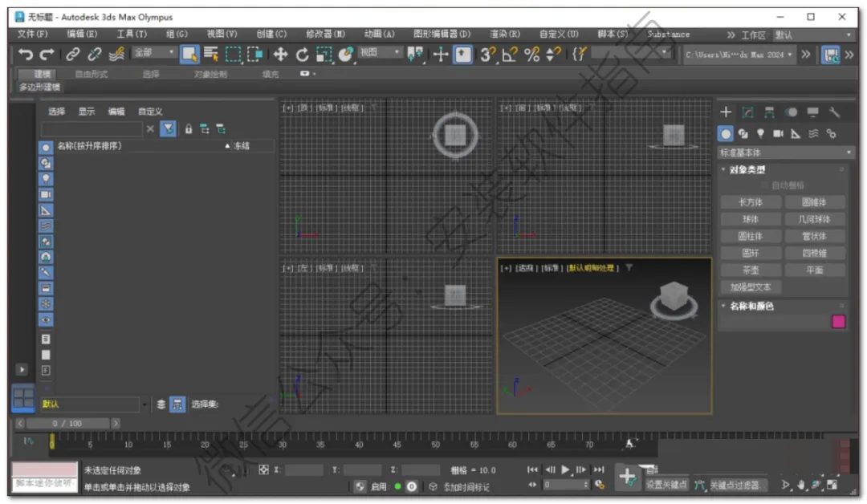Open the 修改器(M) menu
The image size is (867, 504).
click(325, 35)
